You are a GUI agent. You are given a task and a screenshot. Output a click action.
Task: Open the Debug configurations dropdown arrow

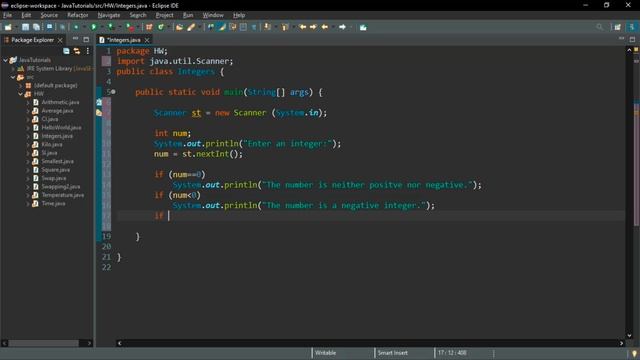point(83,27)
